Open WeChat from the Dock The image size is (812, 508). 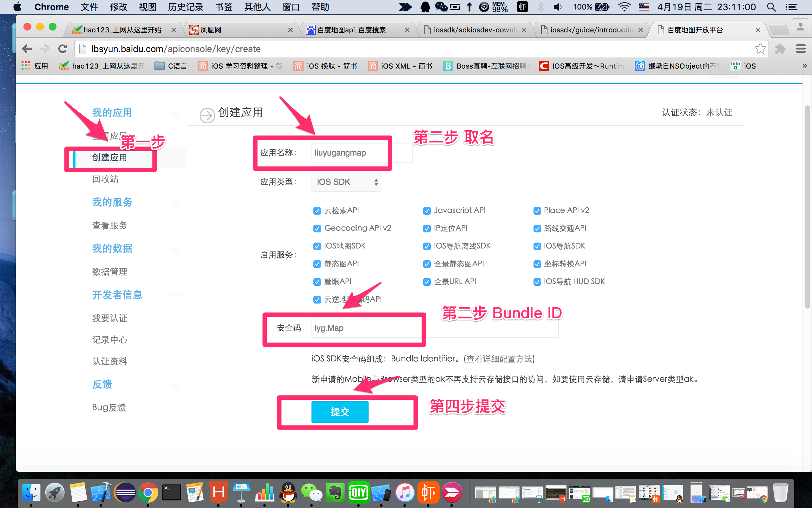click(x=312, y=492)
